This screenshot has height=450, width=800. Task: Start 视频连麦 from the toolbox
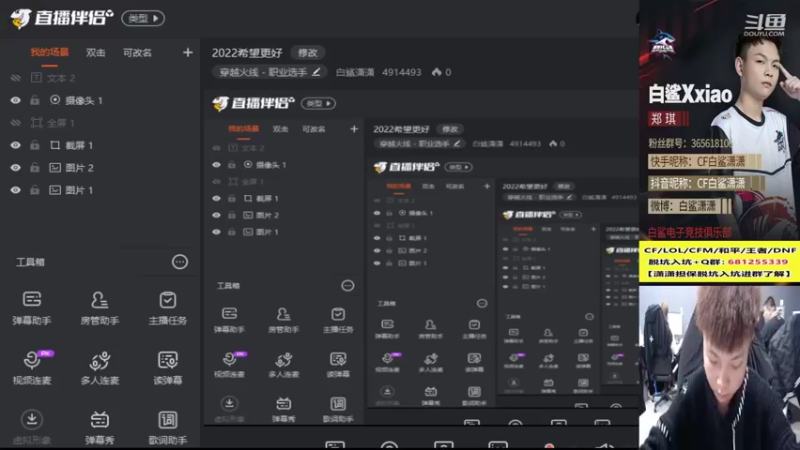(x=32, y=367)
